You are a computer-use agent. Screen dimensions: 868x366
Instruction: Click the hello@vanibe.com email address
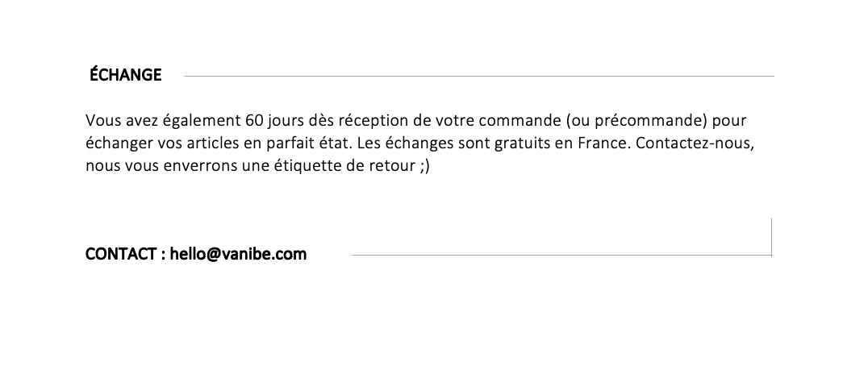point(238,254)
